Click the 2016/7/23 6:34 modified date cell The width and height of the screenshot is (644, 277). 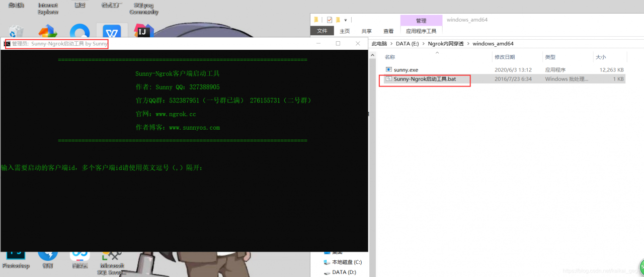[513, 79]
